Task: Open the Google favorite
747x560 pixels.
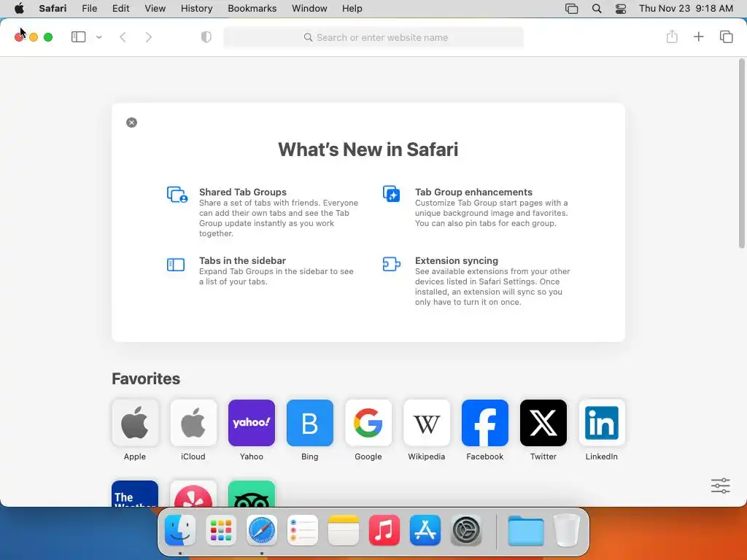Action: (368, 423)
